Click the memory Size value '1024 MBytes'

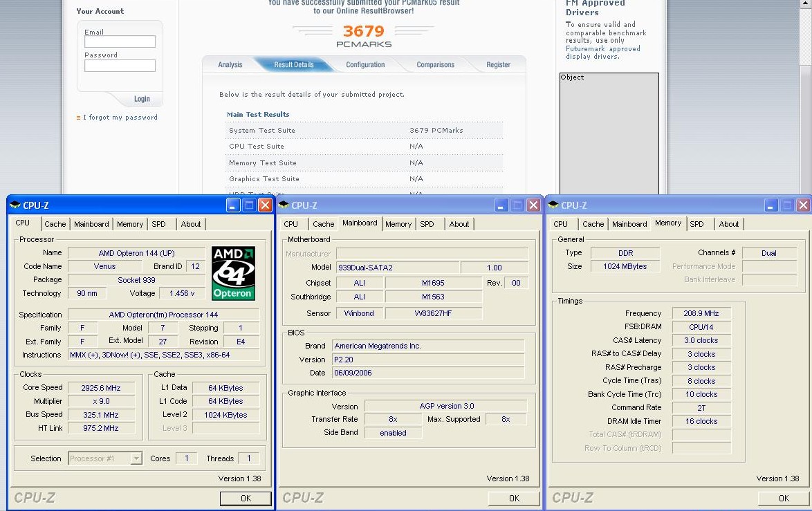click(x=625, y=266)
